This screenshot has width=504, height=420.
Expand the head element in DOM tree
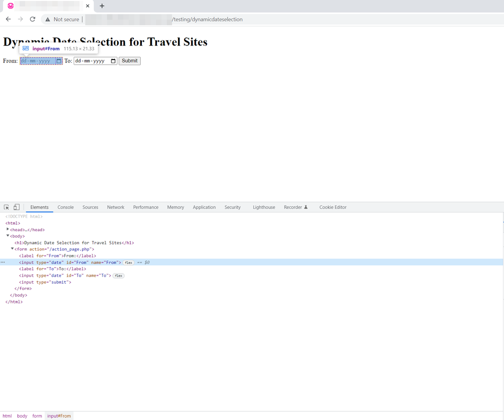pos(8,230)
